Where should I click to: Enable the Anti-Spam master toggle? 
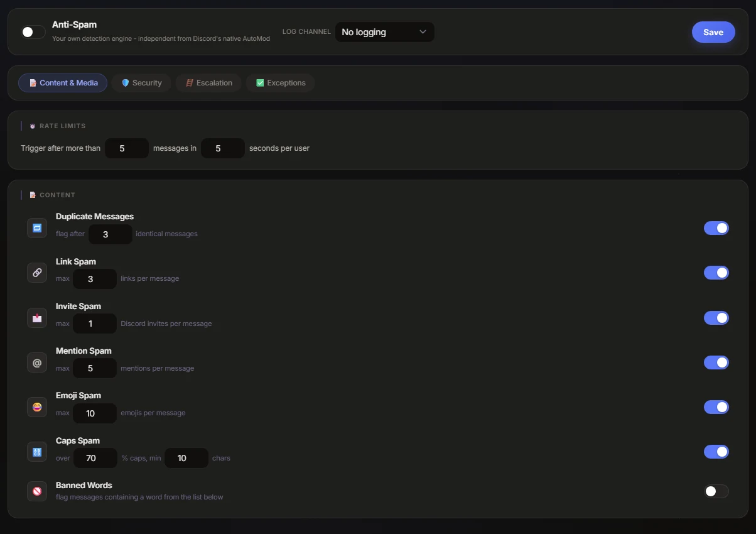(33, 32)
